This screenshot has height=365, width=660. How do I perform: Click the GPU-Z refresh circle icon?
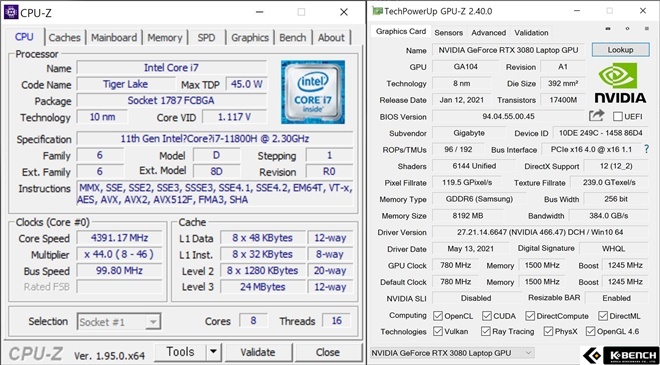(x=628, y=29)
